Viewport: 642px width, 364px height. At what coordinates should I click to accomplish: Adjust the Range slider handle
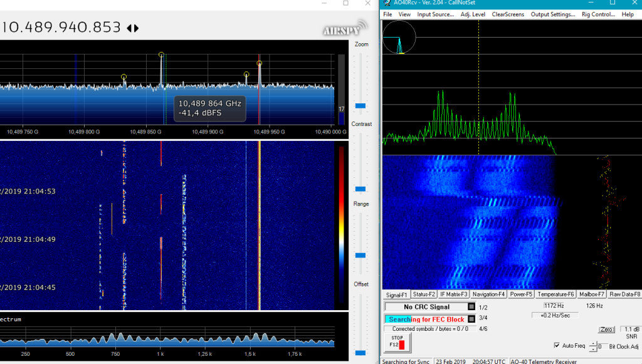point(360,255)
